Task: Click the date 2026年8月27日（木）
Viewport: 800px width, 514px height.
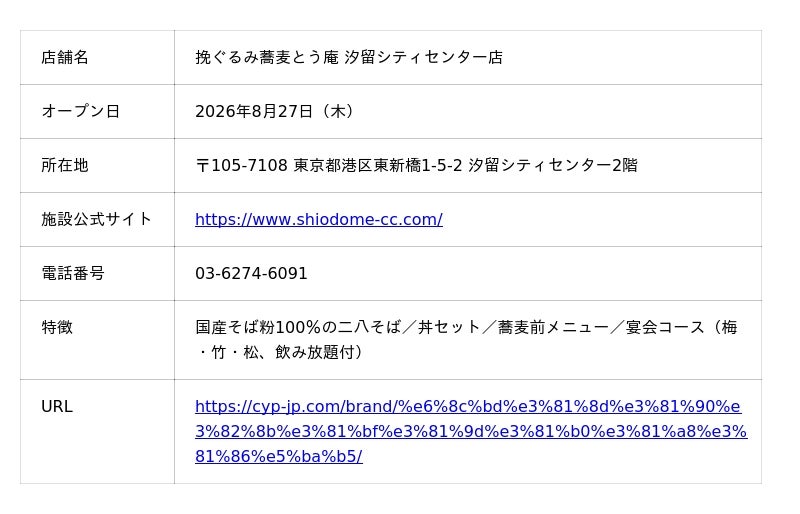Action: [x=276, y=111]
